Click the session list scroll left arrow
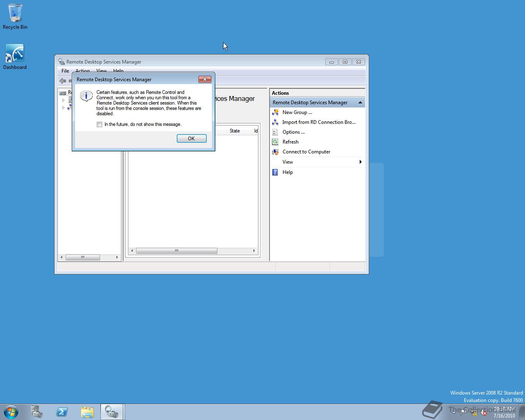 click(132, 251)
